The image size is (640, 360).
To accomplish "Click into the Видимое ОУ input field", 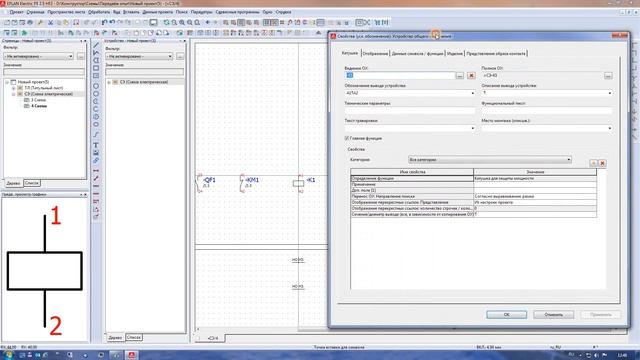I will [x=400, y=76].
